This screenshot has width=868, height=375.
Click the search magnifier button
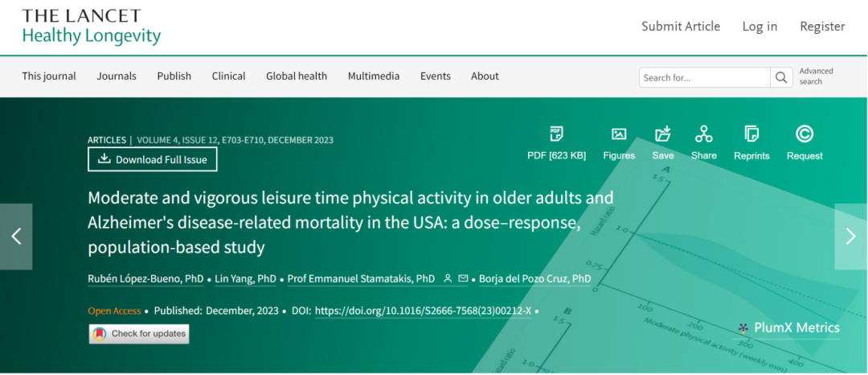tap(781, 77)
